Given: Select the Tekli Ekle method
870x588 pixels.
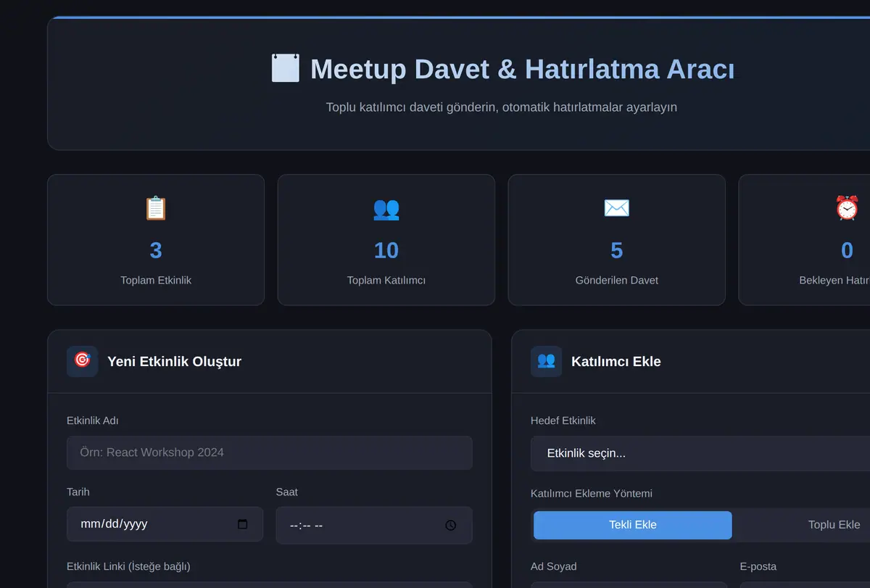Looking at the screenshot, I should 633,525.
